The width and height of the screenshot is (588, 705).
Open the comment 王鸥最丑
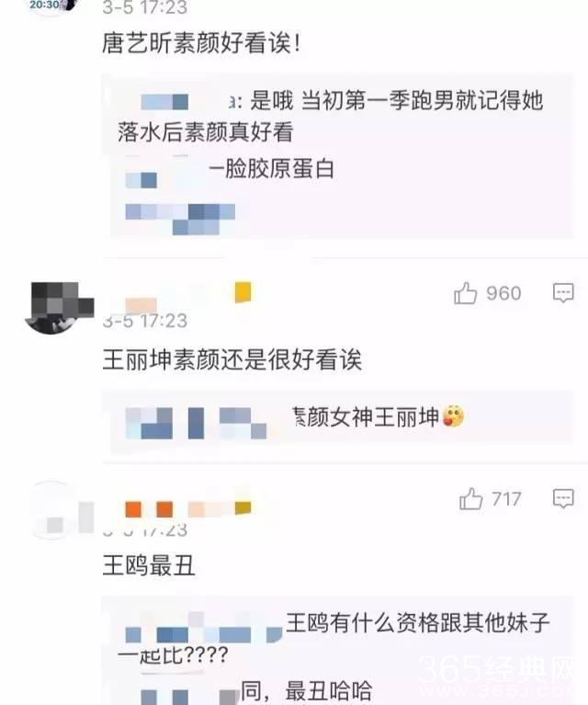pos(149,565)
